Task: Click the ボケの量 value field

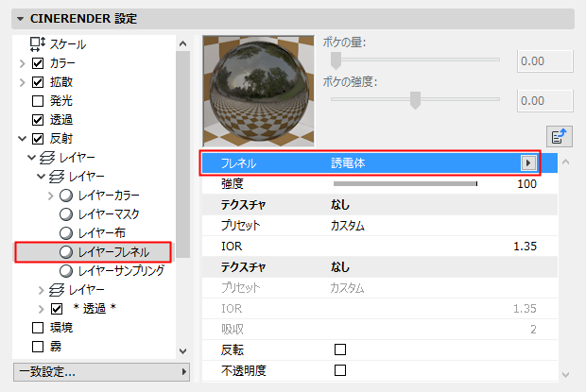Action: (x=545, y=61)
